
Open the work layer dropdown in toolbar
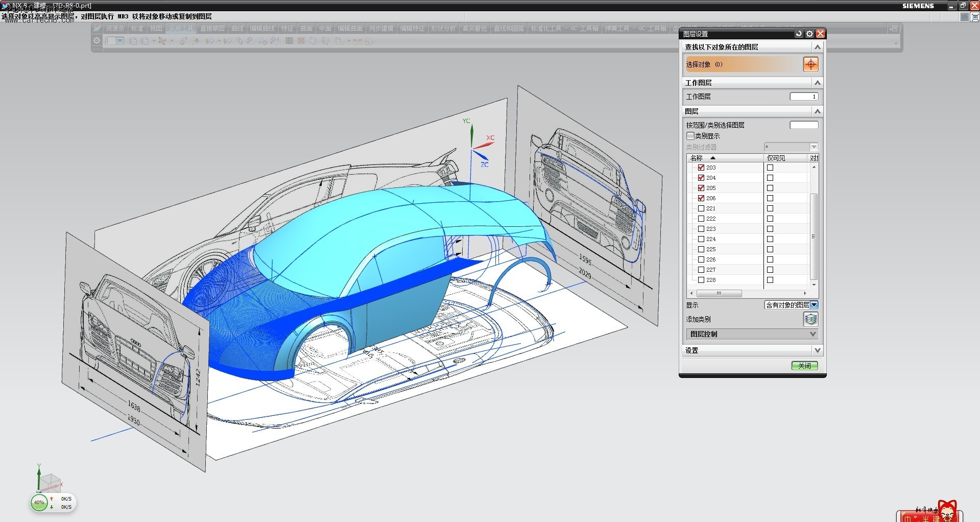(x=120, y=41)
